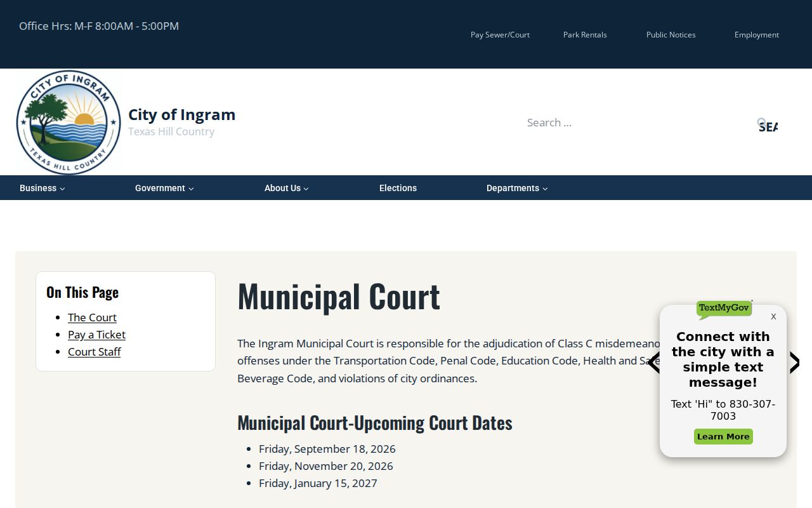The width and height of the screenshot is (812, 508).
Task: Click the Upcoming Court Dates heading
Action: [375, 423]
